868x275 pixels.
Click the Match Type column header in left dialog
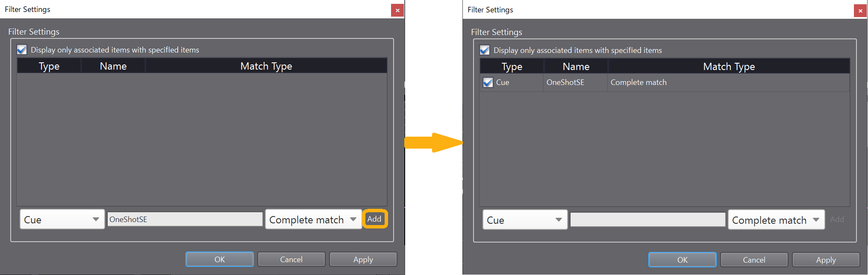click(266, 66)
